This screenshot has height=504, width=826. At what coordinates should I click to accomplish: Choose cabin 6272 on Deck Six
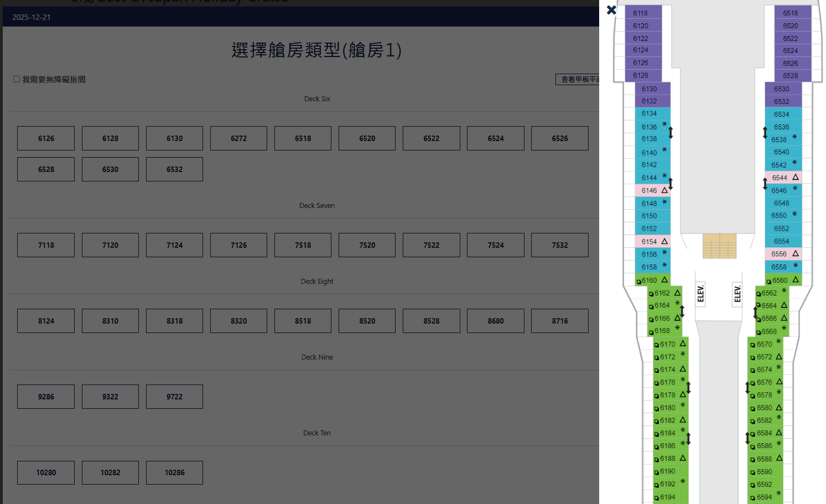(238, 138)
